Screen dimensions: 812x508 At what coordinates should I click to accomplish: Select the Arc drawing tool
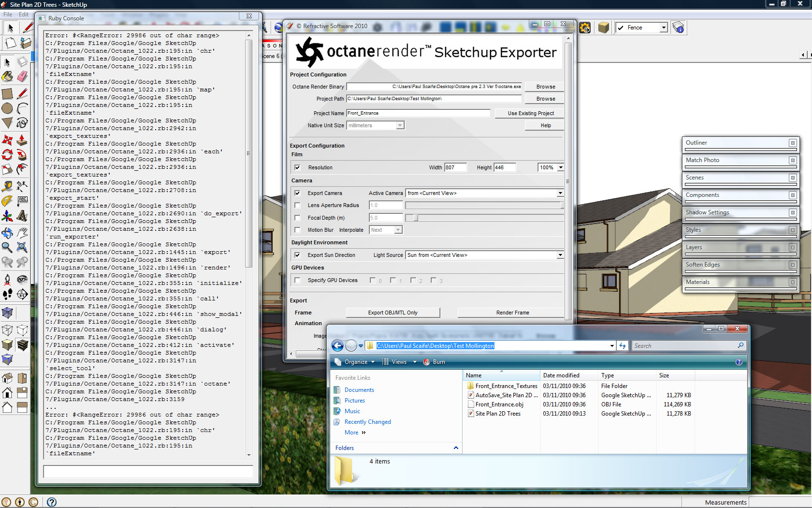point(22,108)
